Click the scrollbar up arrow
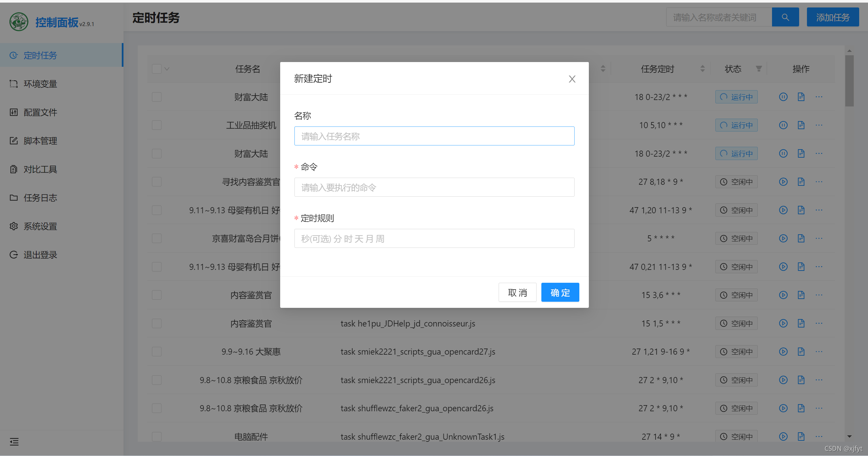The width and height of the screenshot is (868, 456). (849, 51)
